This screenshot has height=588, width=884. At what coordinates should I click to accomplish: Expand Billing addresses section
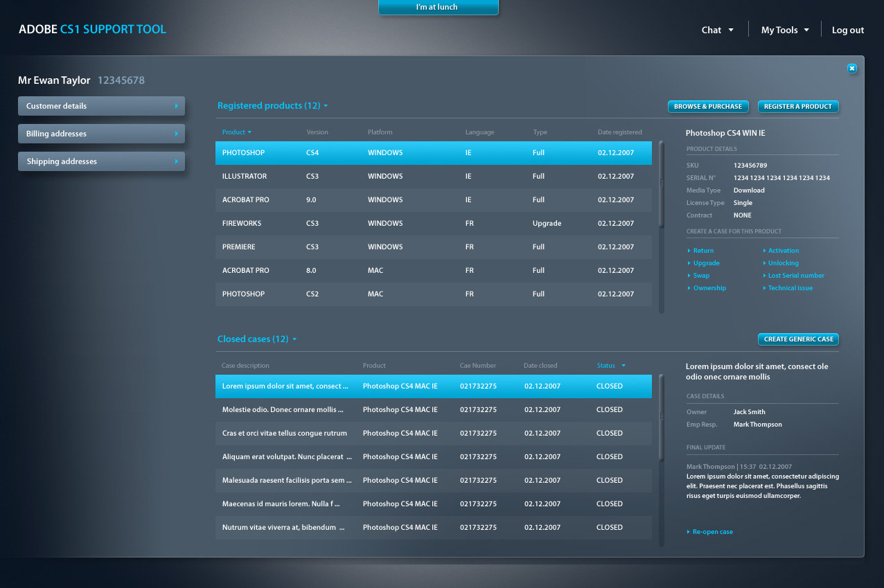[x=101, y=134]
